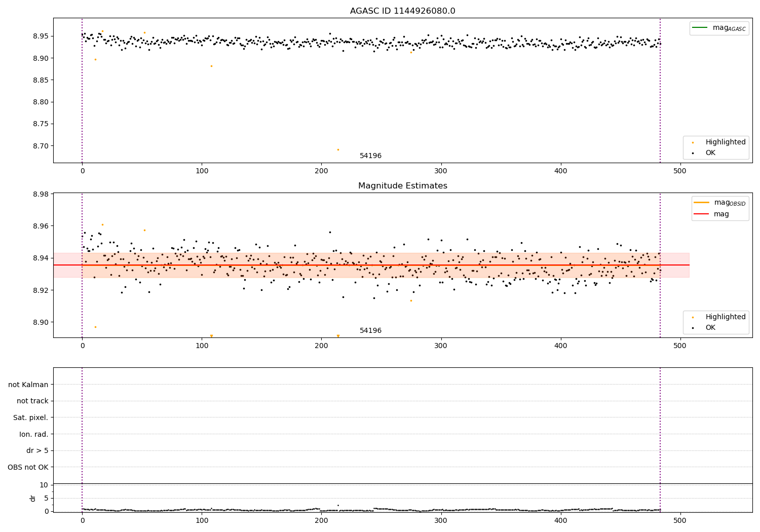Click the '8.80' y-tick label
This screenshot has width=760, height=532.
coord(42,102)
